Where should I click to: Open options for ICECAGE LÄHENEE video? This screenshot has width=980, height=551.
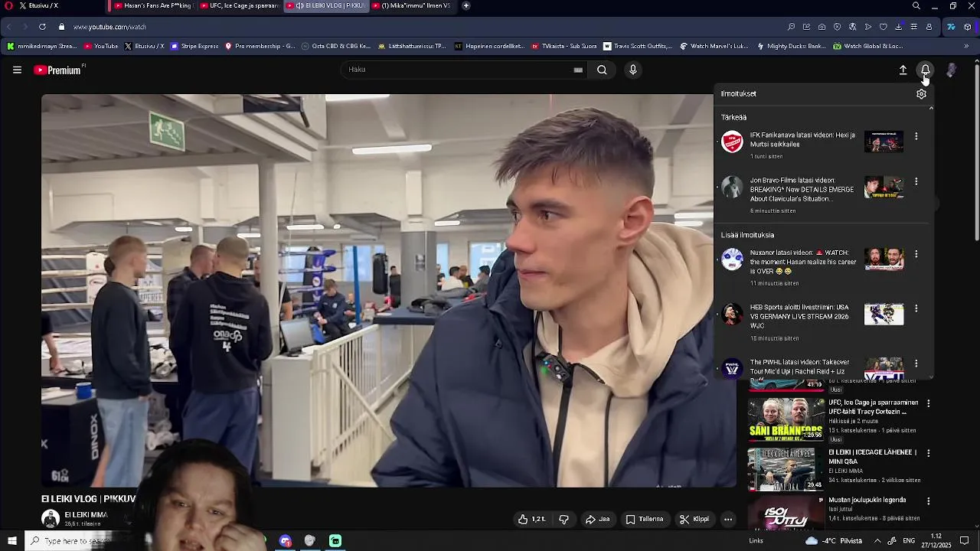coord(929,453)
